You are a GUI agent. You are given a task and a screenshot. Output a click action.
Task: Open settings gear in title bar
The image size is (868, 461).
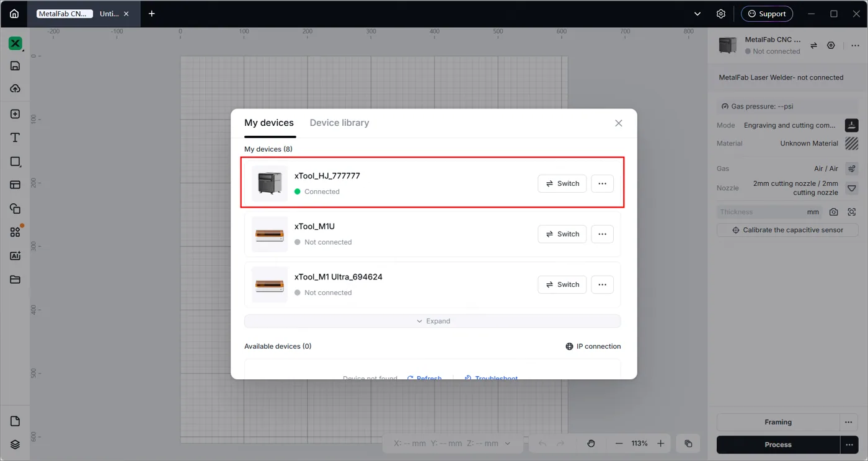click(x=720, y=14)
